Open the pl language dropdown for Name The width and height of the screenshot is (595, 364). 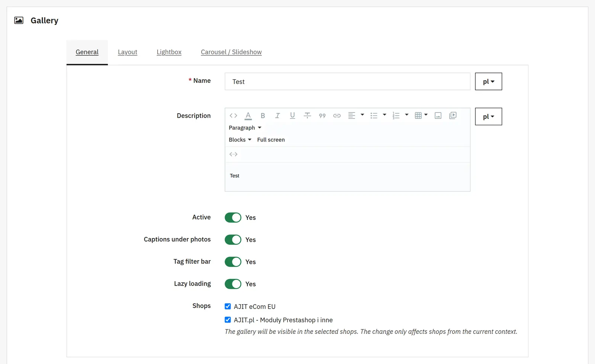tap(489, 81)
